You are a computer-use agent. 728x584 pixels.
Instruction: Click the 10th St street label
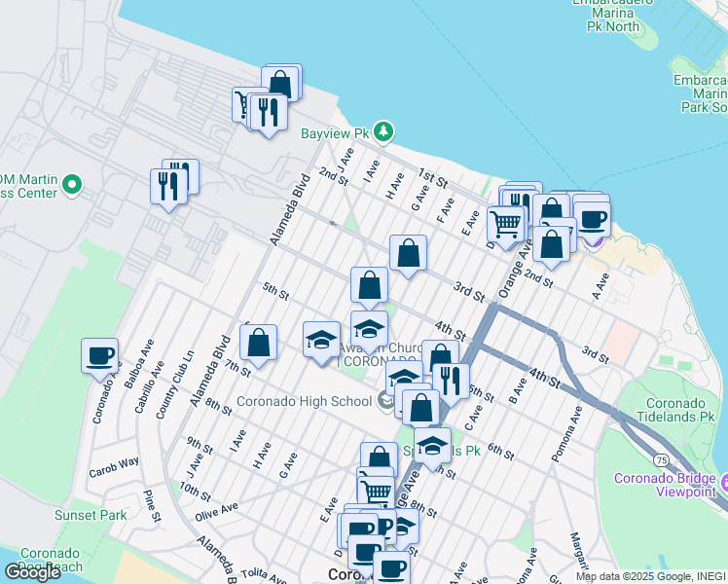195,492
